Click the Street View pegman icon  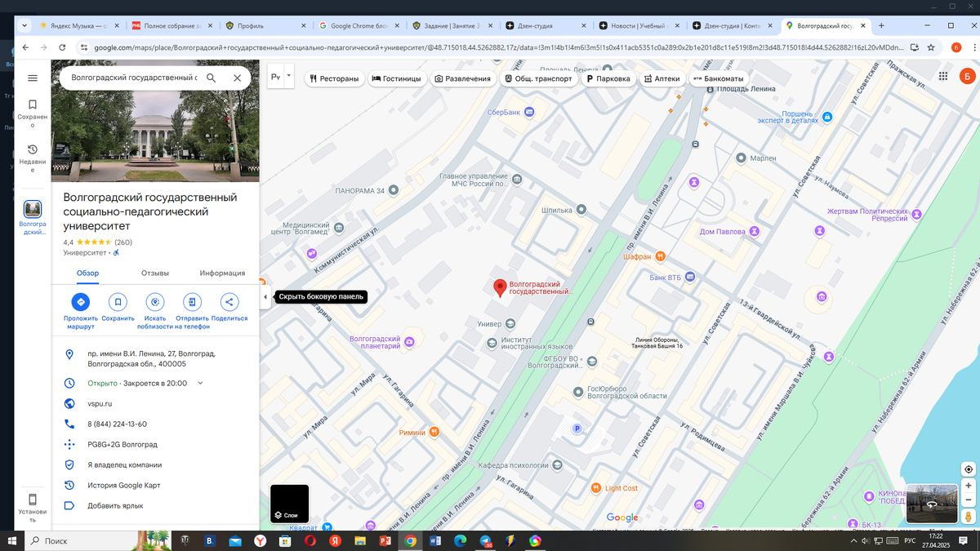click(968, 516)
